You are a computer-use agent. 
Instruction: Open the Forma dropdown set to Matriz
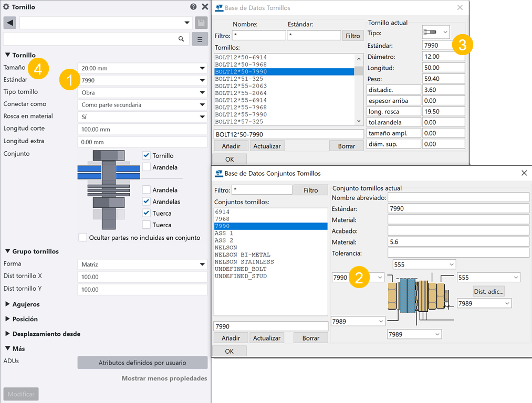click(142, 264)
